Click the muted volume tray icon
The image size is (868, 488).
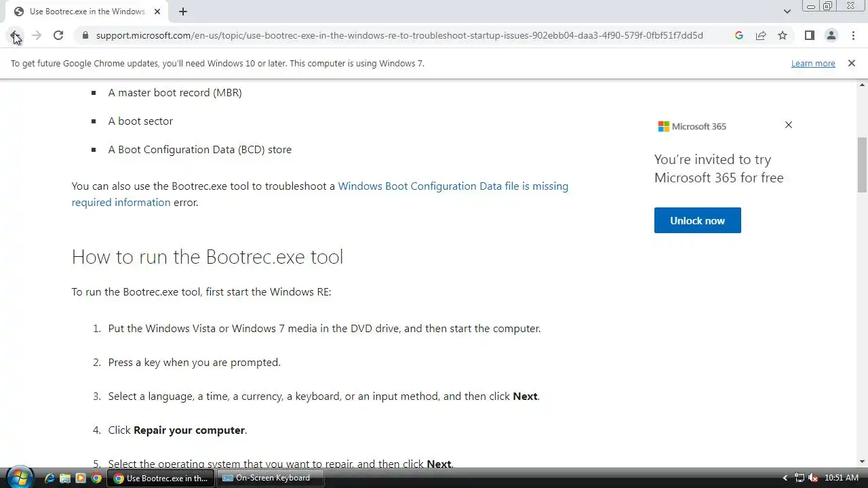coord(813,478)
